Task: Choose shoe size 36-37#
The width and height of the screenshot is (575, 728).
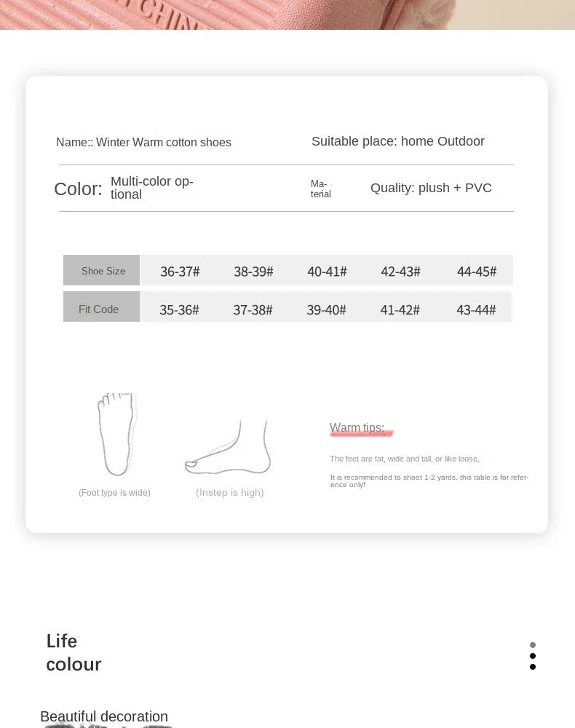Action: point(180,272)
